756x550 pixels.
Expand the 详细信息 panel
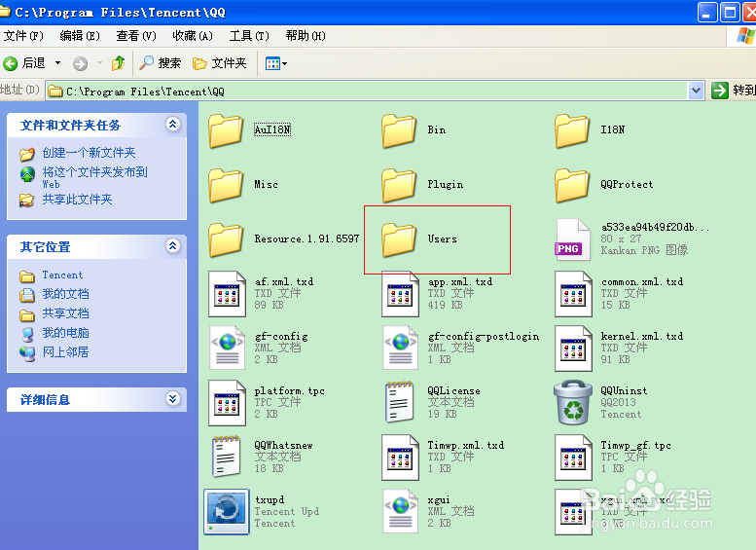[173, 398]
